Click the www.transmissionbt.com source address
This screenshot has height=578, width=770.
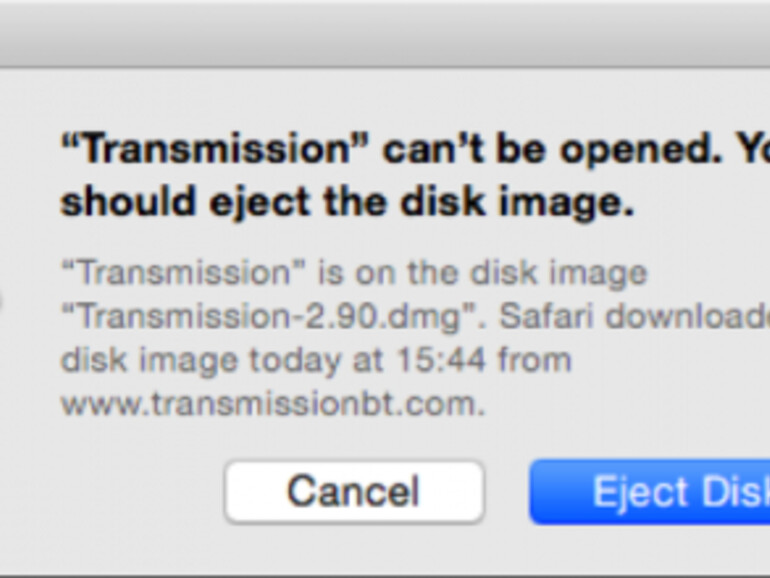point(272,403)
